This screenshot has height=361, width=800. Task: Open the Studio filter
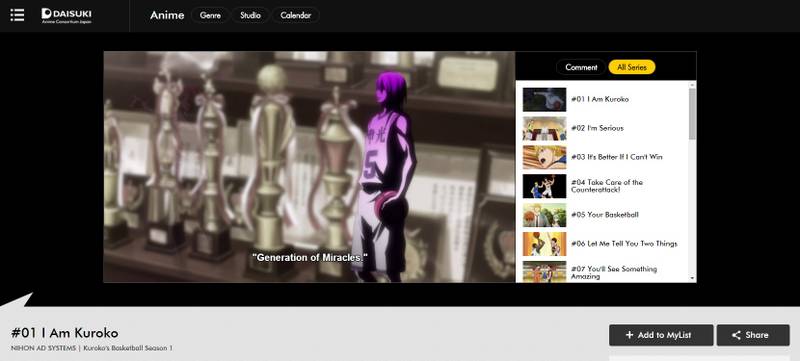point(250,15)
